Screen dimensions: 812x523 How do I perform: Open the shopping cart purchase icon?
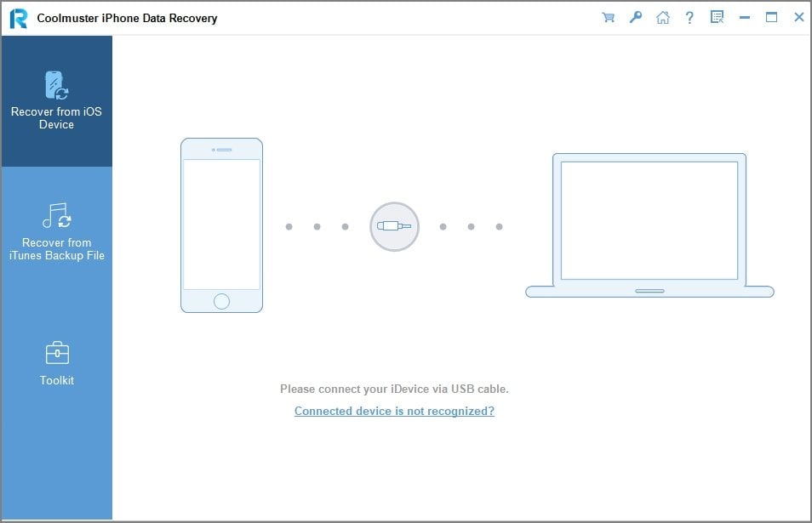pyautogui.click(x=609, y=17)
